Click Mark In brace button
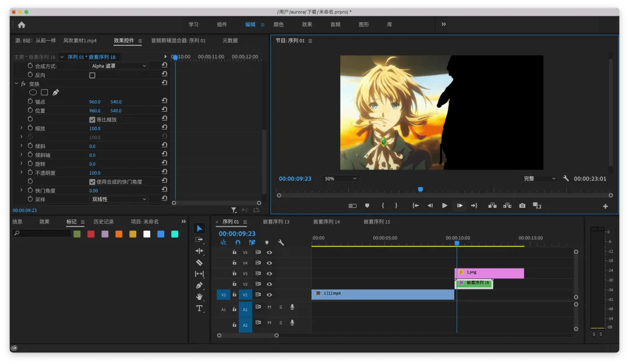Screen dimensions: 629x364 tap(383, 206)
